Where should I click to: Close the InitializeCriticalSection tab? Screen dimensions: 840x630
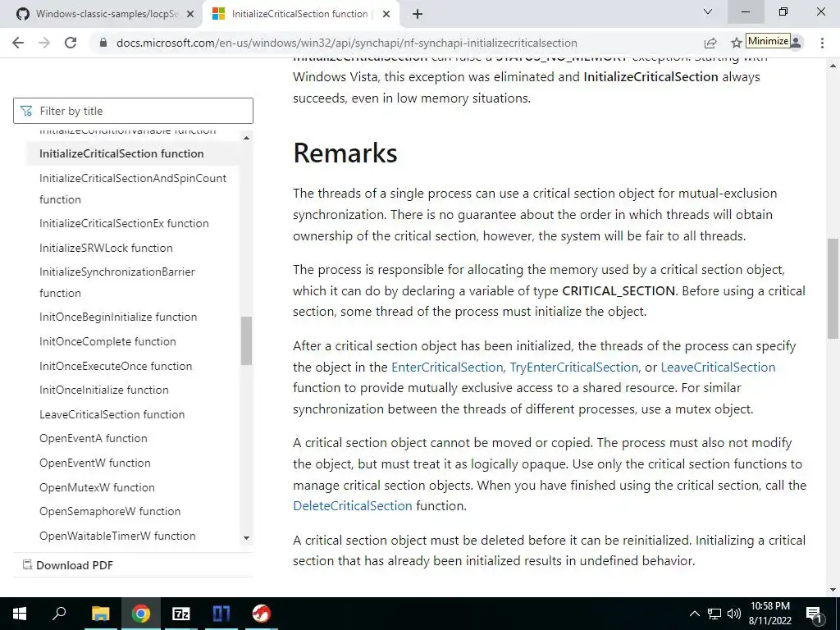tap(386, 15)
